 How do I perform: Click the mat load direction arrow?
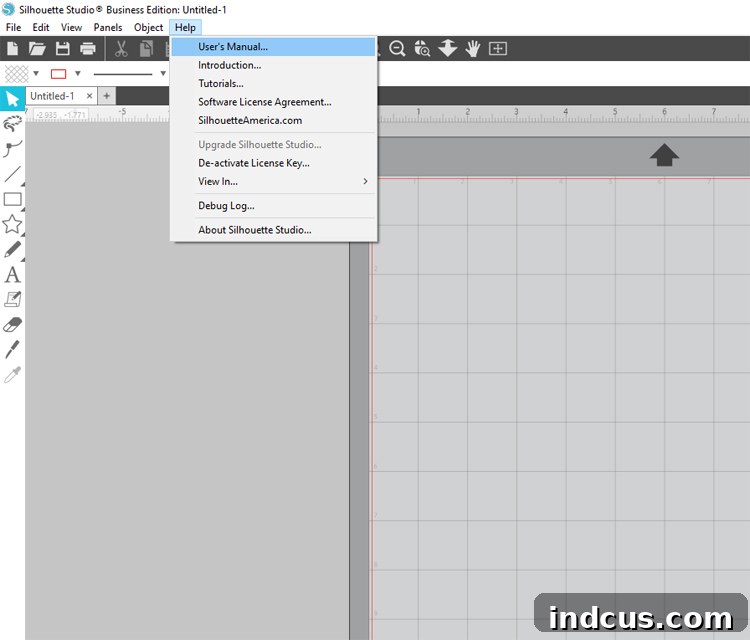664,155
